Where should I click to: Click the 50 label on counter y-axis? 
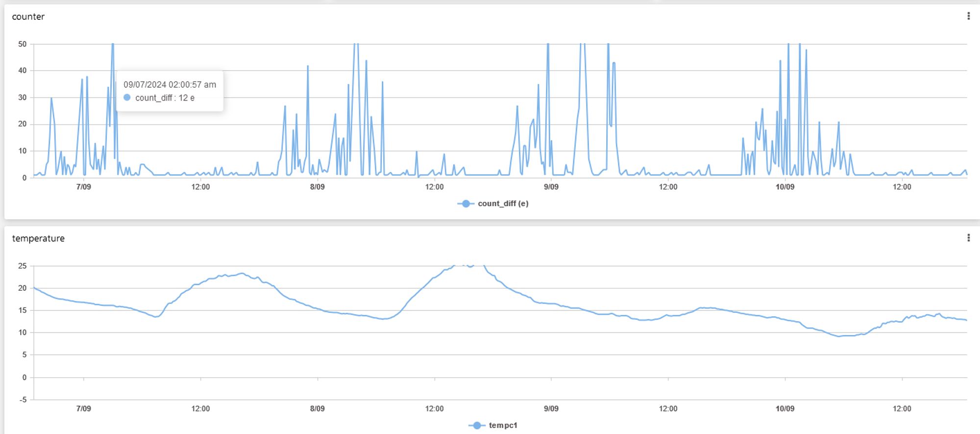click(x=23, y=44)
